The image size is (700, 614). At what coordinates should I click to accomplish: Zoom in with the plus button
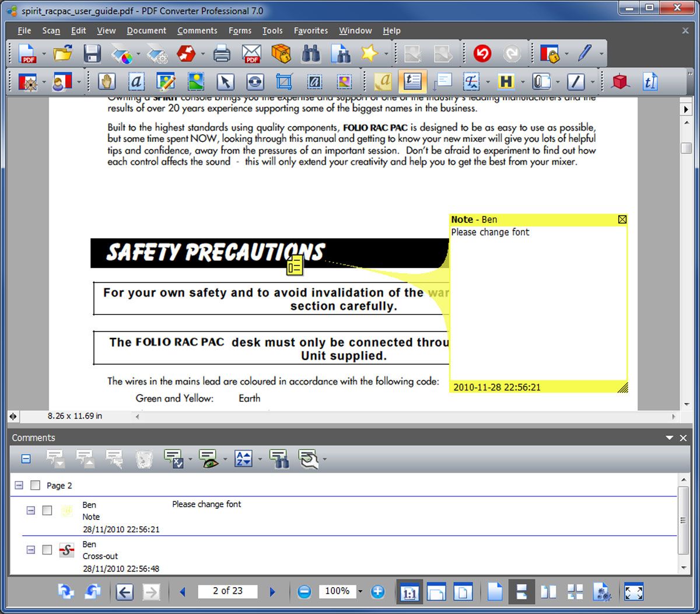click(x=377, y=592)
